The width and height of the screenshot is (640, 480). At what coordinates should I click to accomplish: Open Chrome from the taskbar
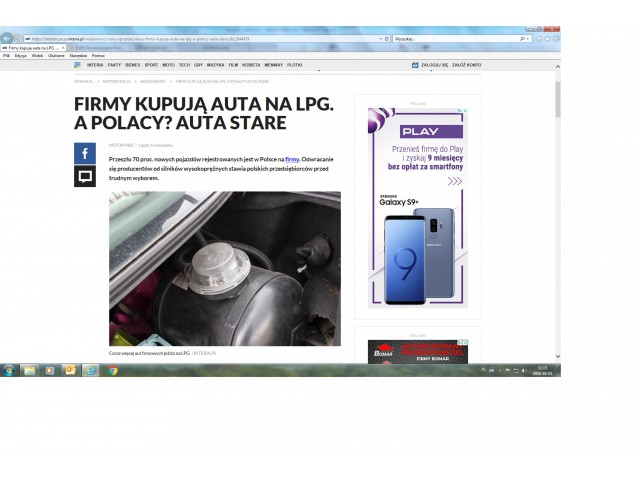pos(112,370)
